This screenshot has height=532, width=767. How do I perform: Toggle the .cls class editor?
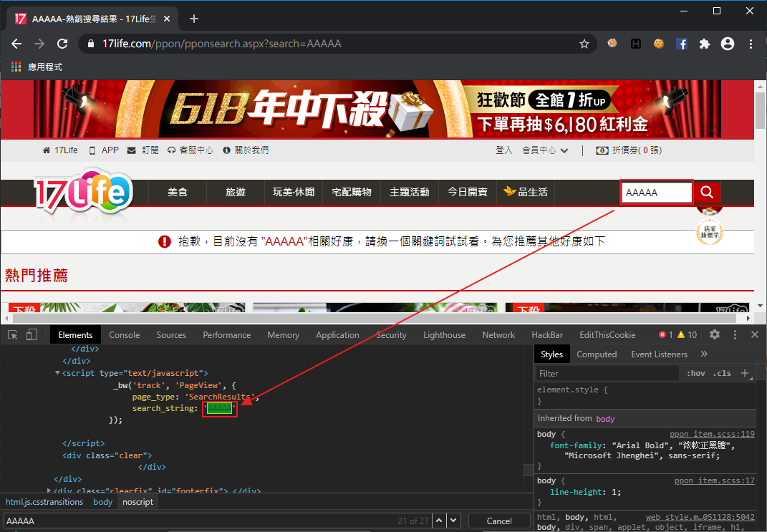722,373
